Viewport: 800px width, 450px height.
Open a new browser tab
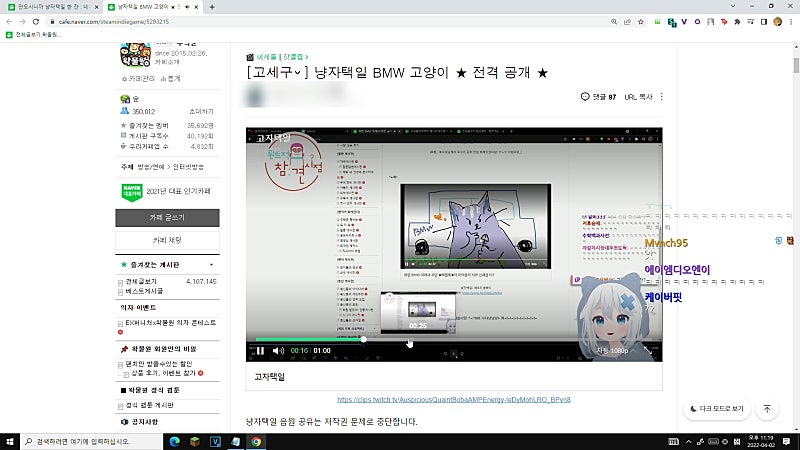(x=212, y=7)
